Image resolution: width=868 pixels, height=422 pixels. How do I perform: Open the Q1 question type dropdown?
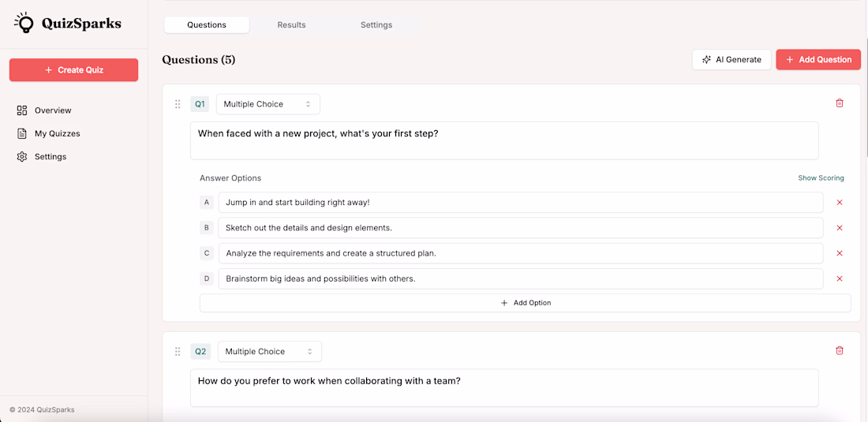[x=268, y=104]
